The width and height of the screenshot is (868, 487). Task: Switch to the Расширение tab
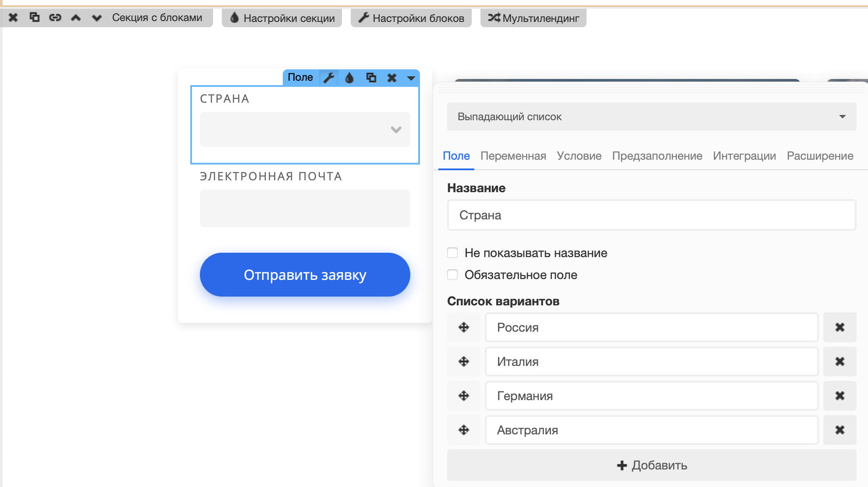(x=820, y=156)
